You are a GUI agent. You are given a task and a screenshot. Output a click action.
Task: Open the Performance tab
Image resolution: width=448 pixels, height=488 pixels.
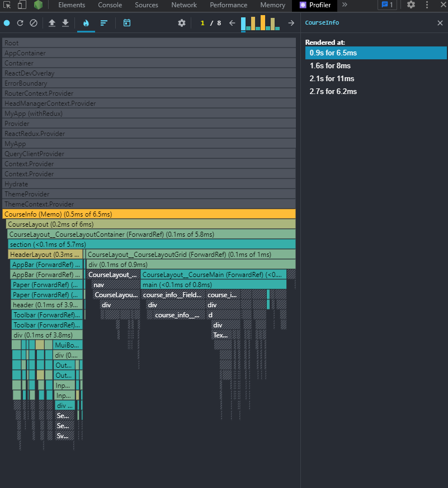(229, 5)
